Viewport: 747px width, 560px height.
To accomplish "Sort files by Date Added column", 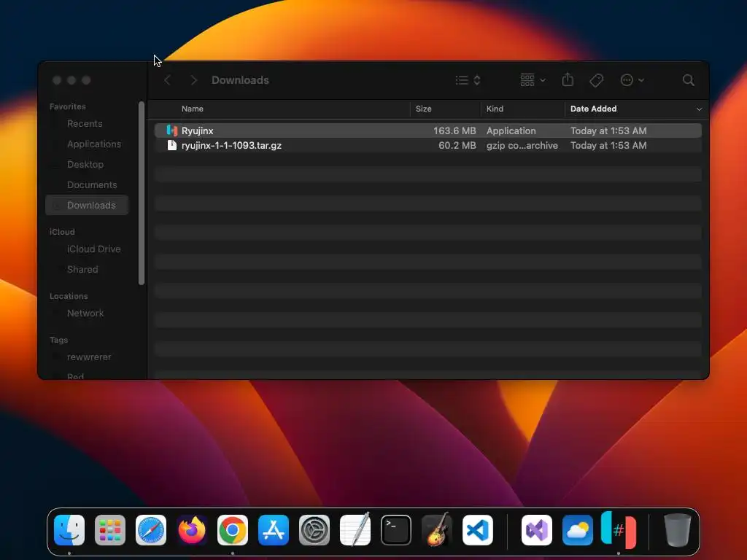I will [x=593, y=109].
